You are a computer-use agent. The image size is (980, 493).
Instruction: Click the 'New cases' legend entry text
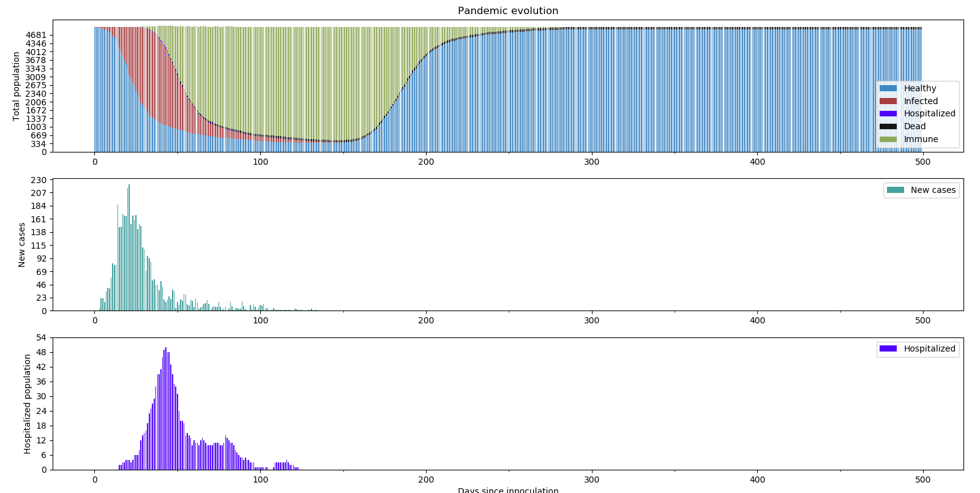(x=933, y=190)
